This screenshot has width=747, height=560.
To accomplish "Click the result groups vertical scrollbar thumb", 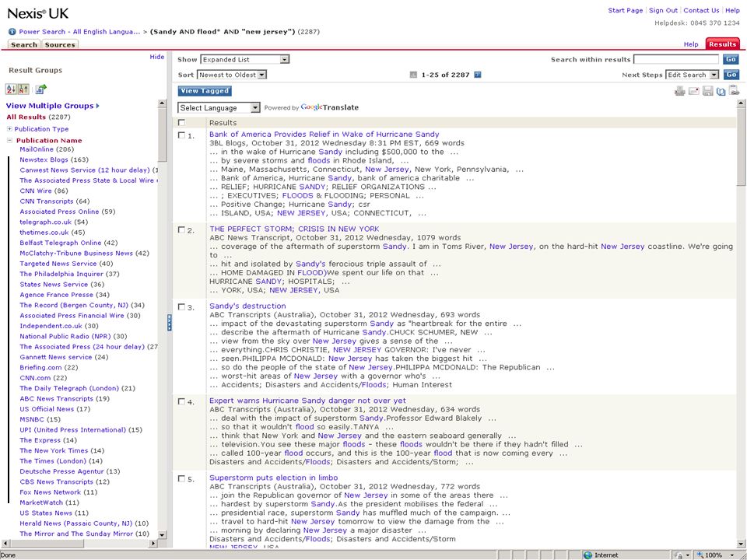I will 162,135.
